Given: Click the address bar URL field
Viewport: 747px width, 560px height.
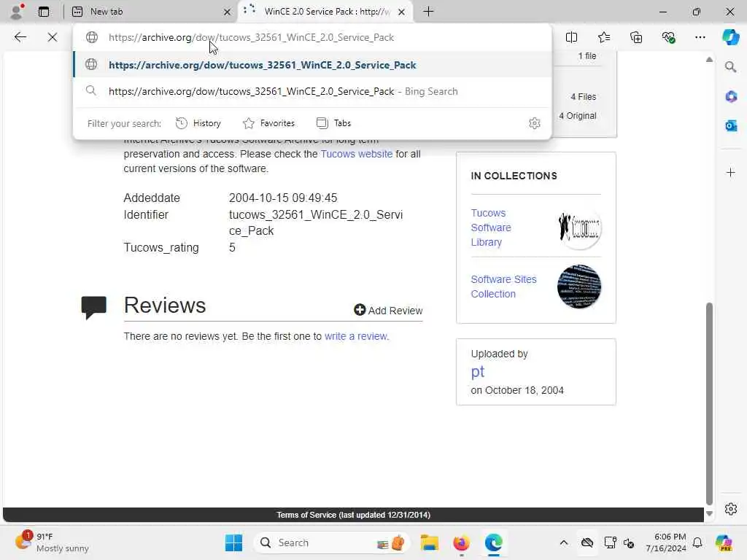Looking at the screenshot, I should (312, 37).
